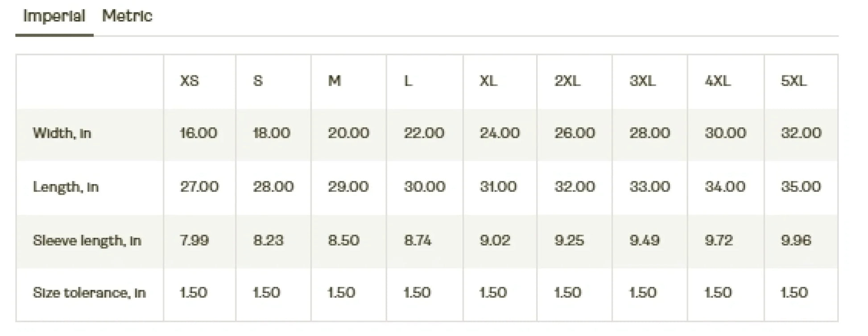Click the 32.00 width value for 5XL

coord(801,133)
